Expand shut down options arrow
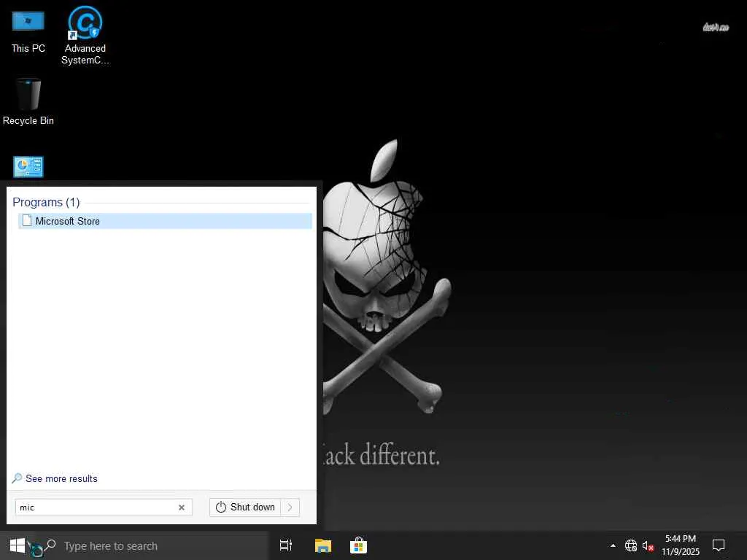Screen dimensions: 747x560 point(290,507)
